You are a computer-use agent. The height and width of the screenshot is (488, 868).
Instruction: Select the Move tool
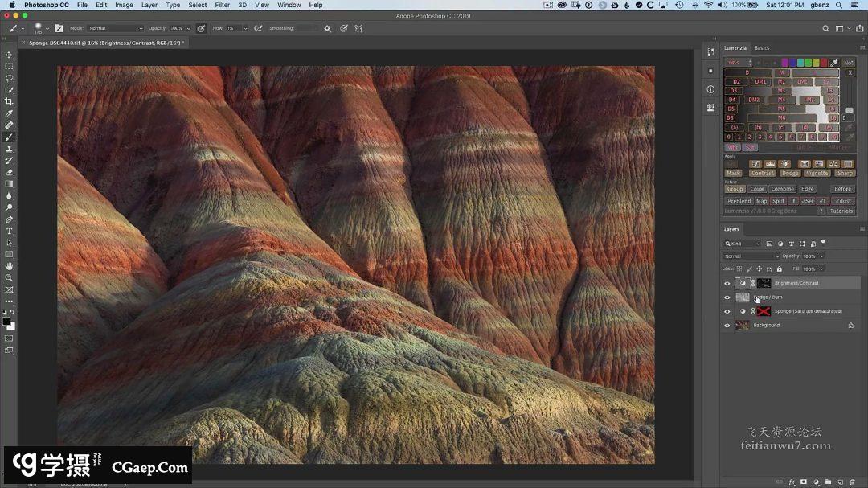click(x=10, y=55)
